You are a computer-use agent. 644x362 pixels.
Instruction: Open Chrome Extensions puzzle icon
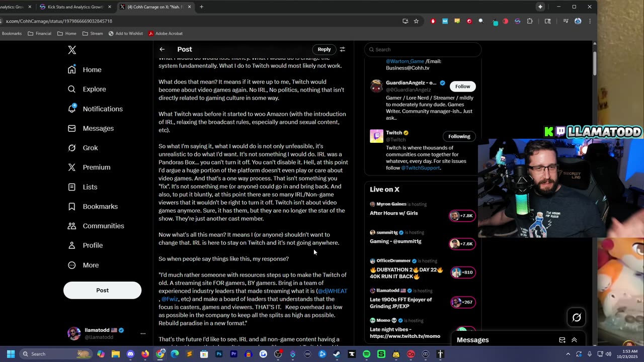click(x=530, y=21)
